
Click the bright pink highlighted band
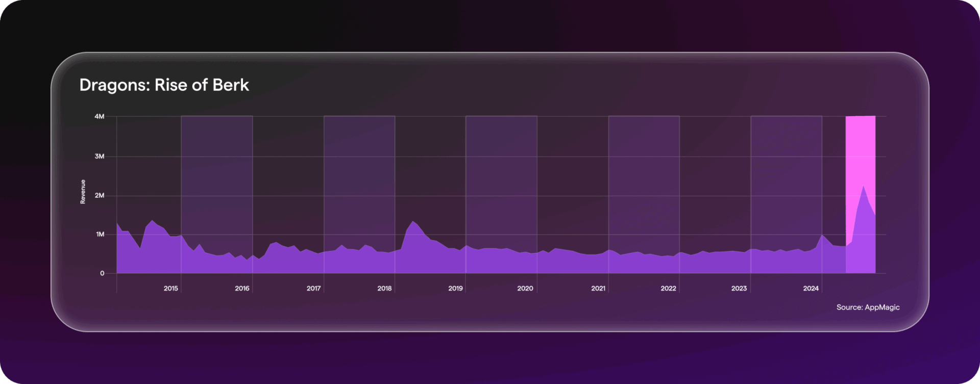click(861, 194)
